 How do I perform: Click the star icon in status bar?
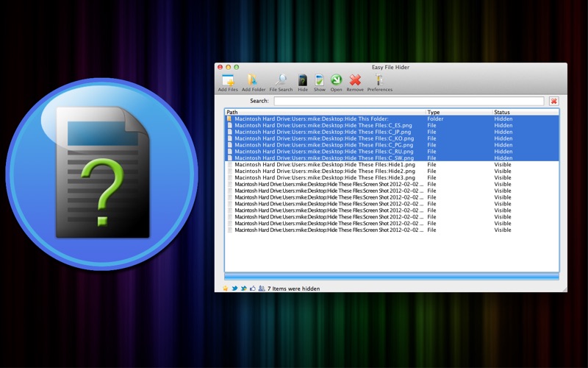(x=226, y=289)
